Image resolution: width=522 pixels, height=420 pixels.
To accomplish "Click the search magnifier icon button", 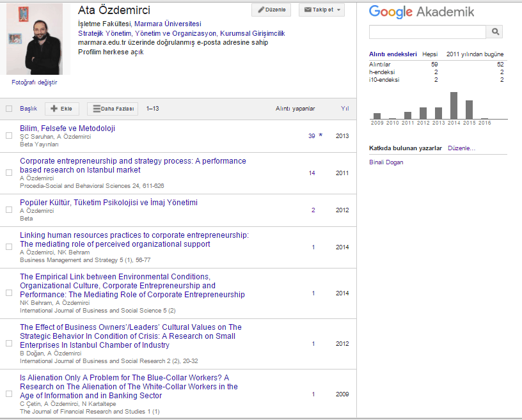I will [x=495, y=31].
